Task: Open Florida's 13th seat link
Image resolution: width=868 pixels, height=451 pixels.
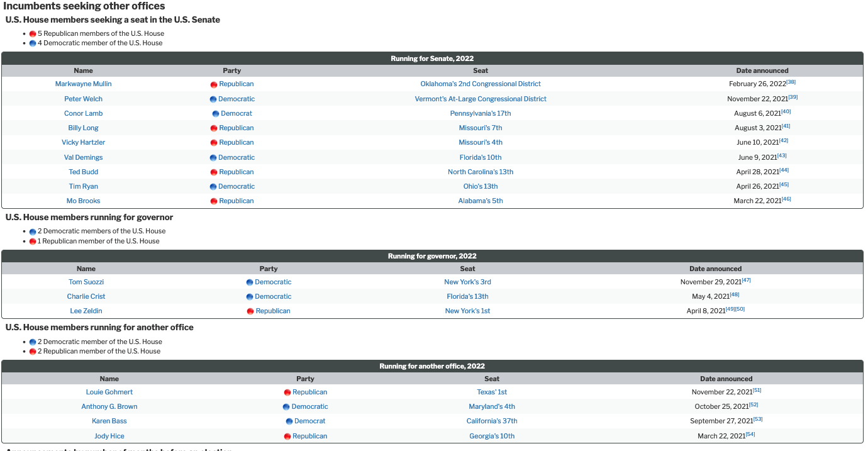Action: [467, 296]
